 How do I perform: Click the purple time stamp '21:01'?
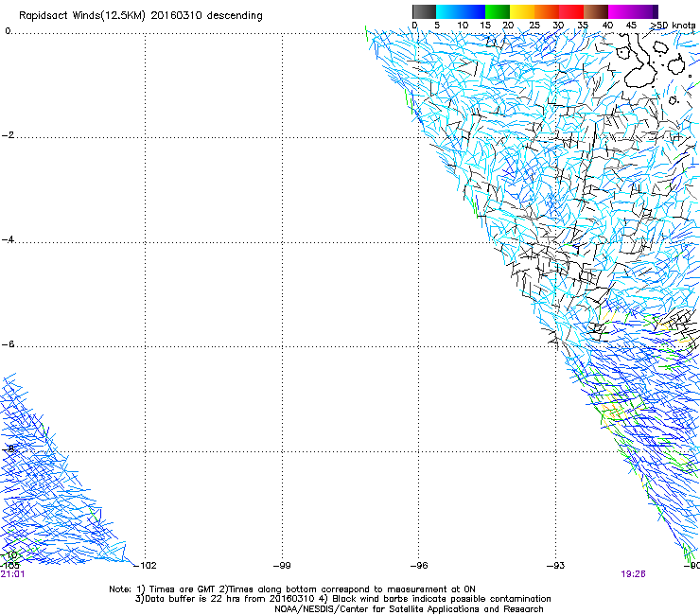coord(12,574)
